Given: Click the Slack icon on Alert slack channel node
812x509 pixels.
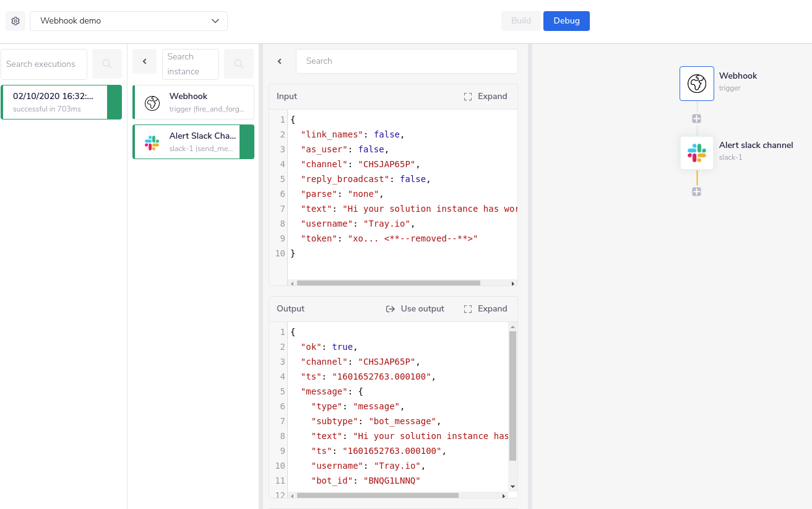Looking at the screenshot, I should 696,153.
